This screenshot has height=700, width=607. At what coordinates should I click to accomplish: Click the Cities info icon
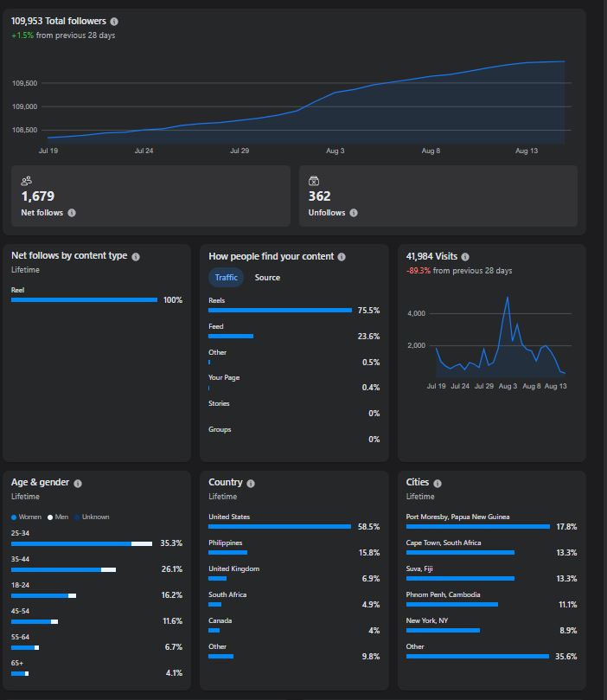[438, 483]
